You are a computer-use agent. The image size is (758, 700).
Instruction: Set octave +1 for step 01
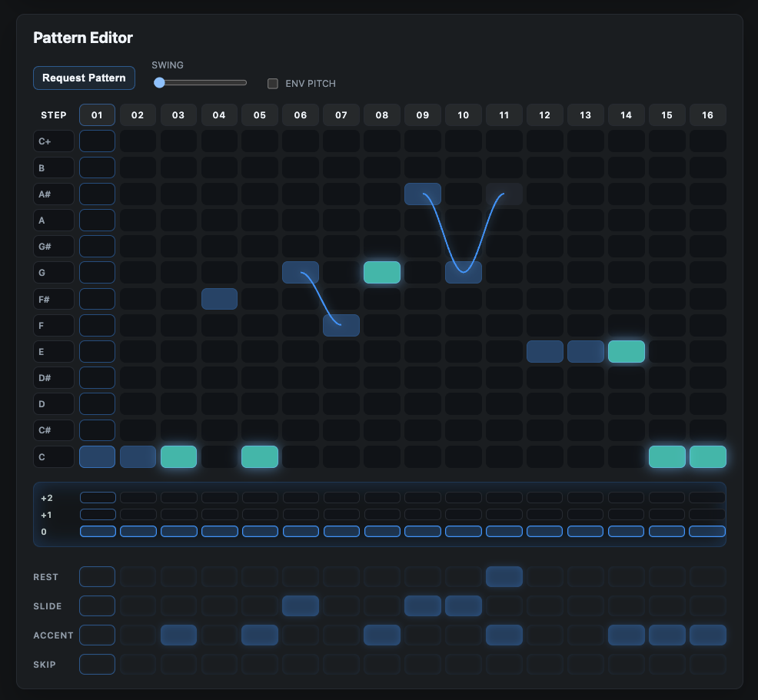click(x=98, y=515)
